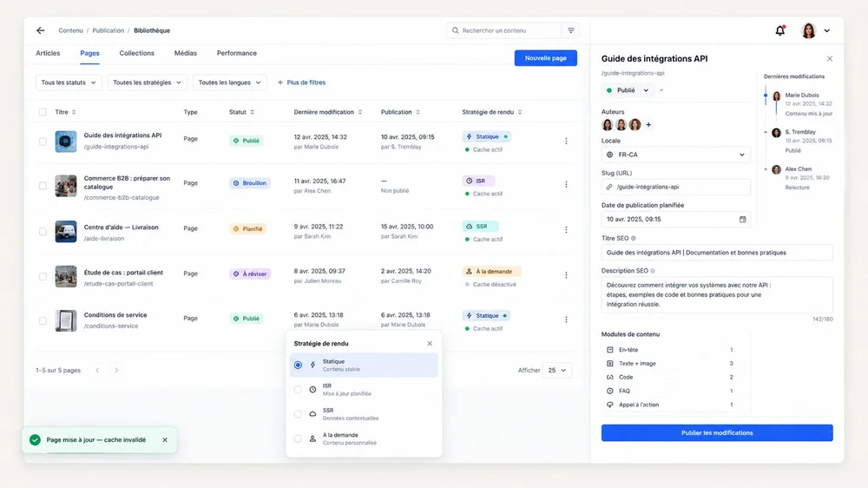Select all pages with header checkbox
This screenshot has height=488, width=868.
[43, 112]
